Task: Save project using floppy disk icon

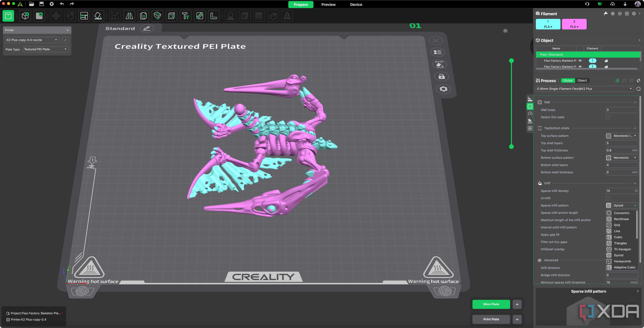Action: [42, 4]
